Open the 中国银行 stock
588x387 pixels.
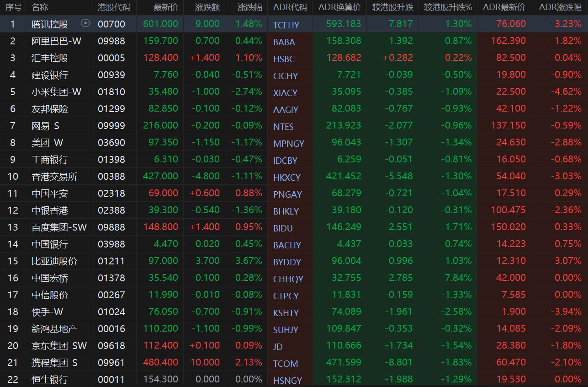tap(50, 244)
